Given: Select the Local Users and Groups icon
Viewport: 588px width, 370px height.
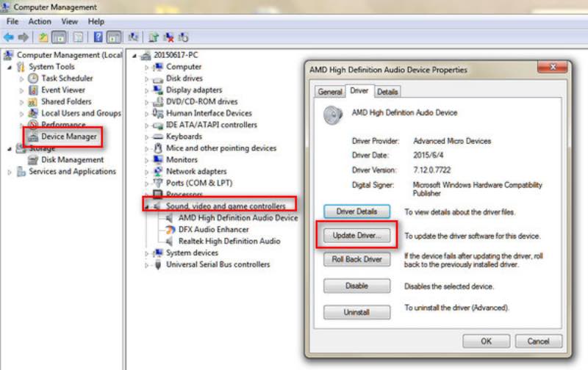Looking at the screenshot, I should click(33, 113).
